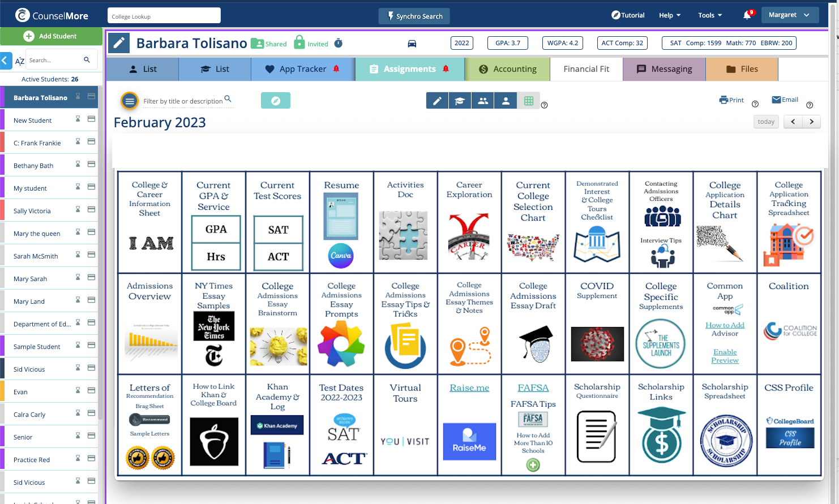
Task: Collapse sidebar with blue back arrow
Action: pyautogui.click(x=6, y=60)
